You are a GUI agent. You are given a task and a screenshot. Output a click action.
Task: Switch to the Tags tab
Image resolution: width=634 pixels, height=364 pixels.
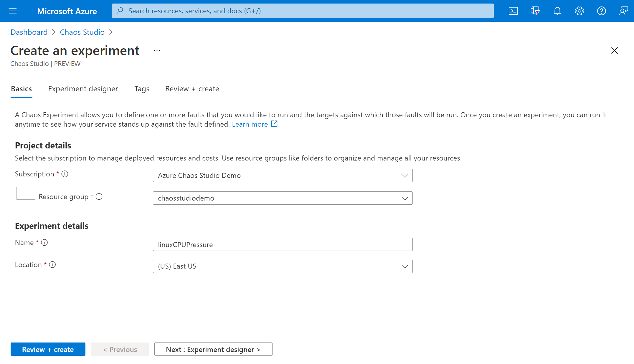pos(141,88)
